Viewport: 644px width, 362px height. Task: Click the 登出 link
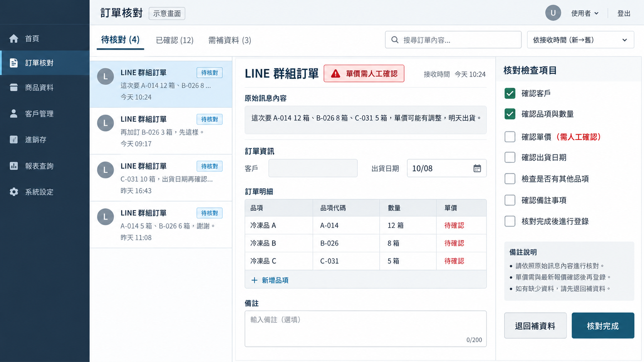(624, 13)
